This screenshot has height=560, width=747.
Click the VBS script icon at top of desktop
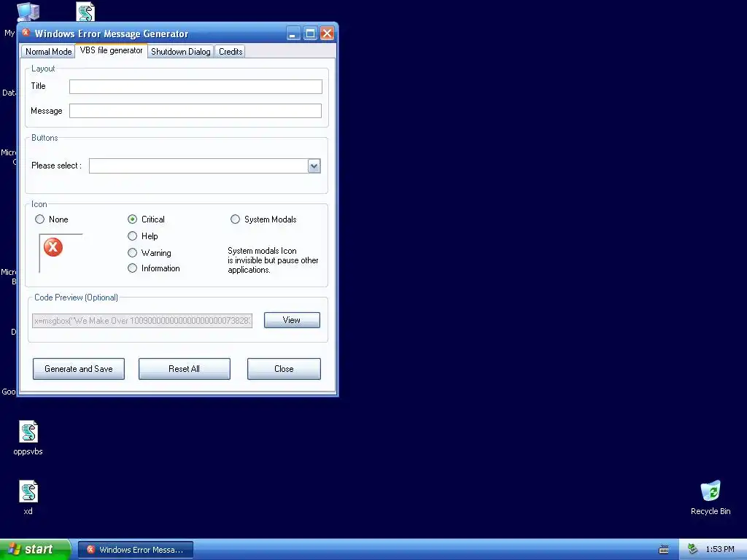pyautogui.click(x=85, y=12)
